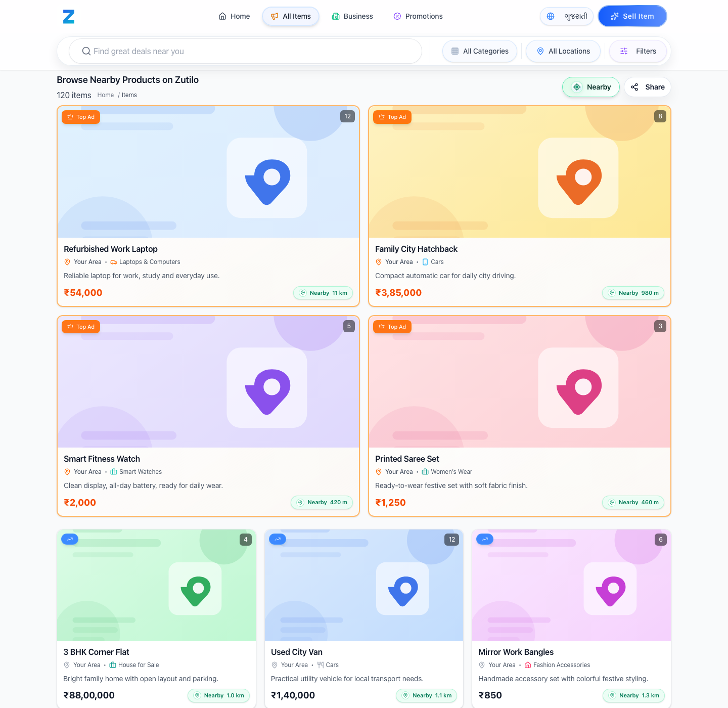Open the All Categories dropdown
Screen dimensions: 728x708
479,51
